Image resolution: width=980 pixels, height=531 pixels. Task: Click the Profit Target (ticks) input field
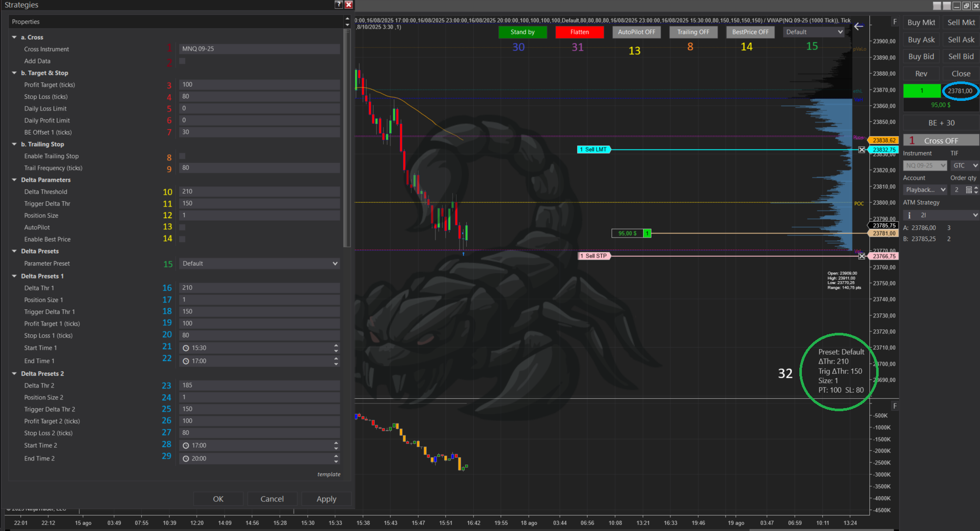[x=259, y=84]
